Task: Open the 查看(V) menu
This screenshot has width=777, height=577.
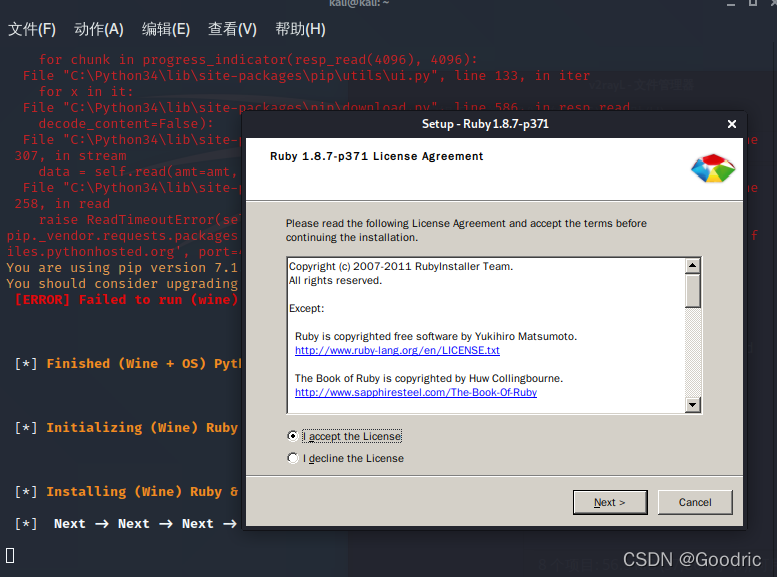Action: [232, 29]
